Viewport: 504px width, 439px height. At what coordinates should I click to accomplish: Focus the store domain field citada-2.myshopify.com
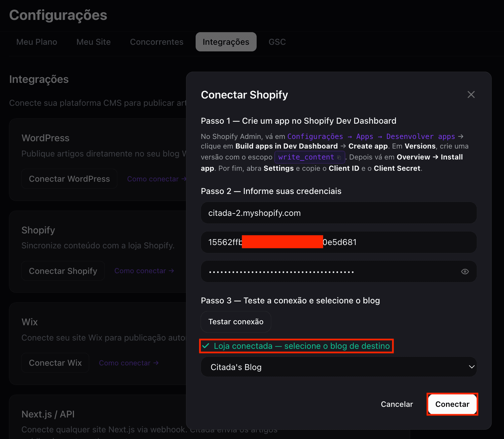point(339,213)
